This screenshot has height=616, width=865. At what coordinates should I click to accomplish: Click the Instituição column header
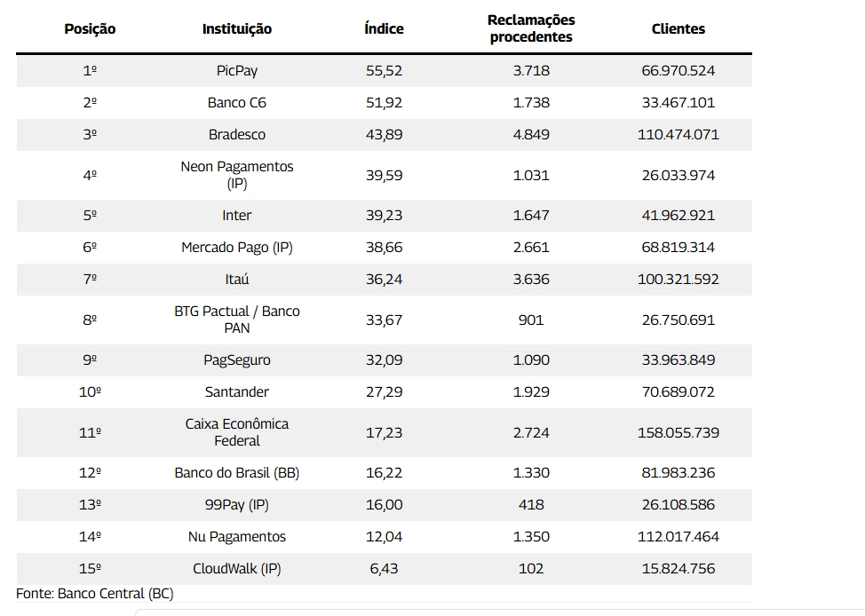click(237, 28)
